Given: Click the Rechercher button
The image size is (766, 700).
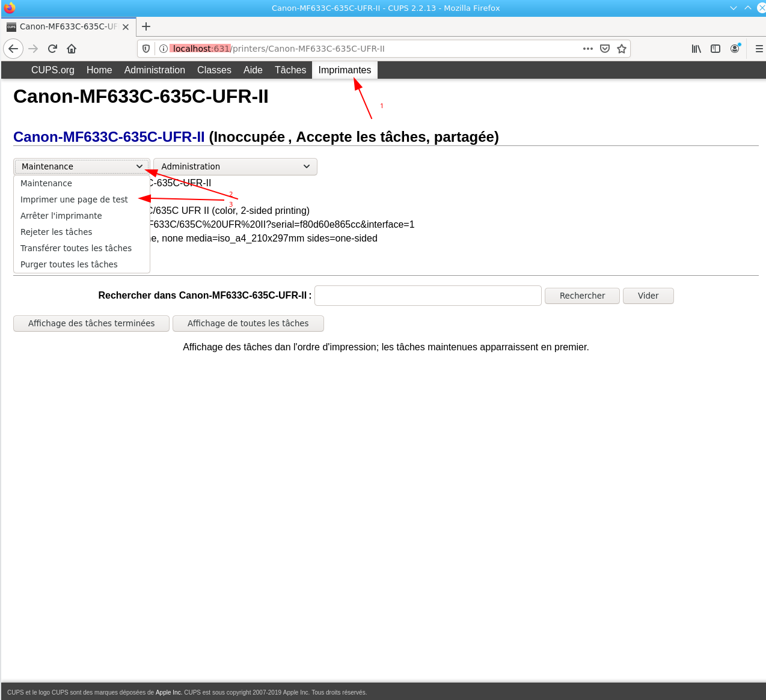Looking at the screenshot, I should pos(582,296).
